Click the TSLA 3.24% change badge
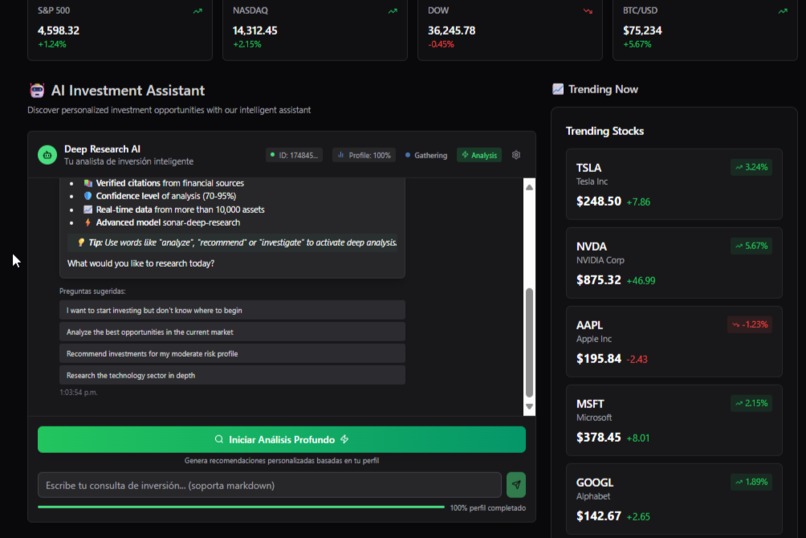This screenshot has width=806, height=538. coord(751,167)
